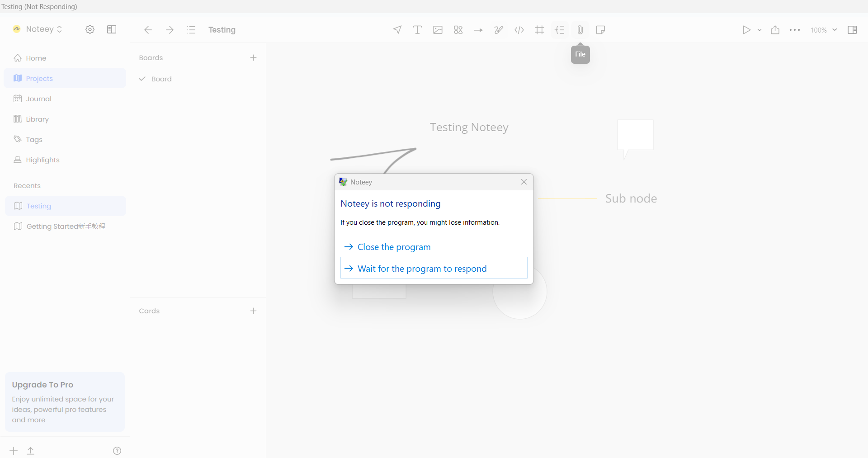The width and height of the screenshot is (868, 458).
Task: Click the Boards section header
Action: coord(151,57)
